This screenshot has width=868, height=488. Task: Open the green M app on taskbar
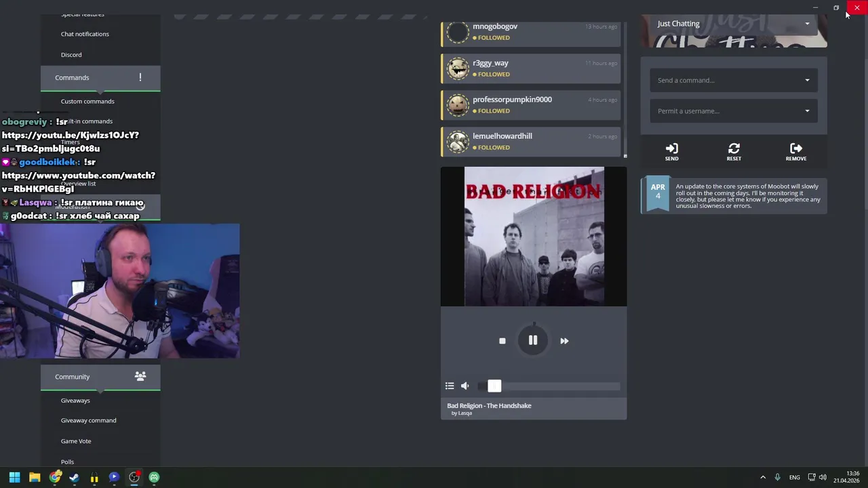coord(154,477)
